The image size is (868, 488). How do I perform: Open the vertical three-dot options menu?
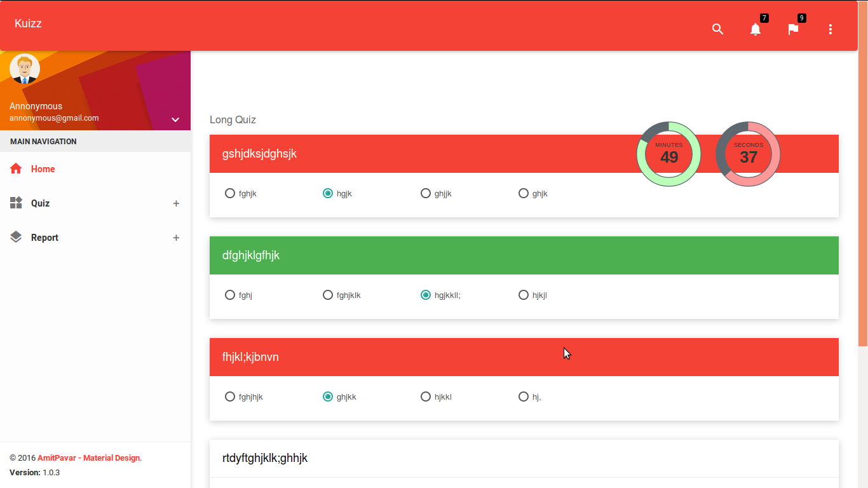(x=830, y=29)
